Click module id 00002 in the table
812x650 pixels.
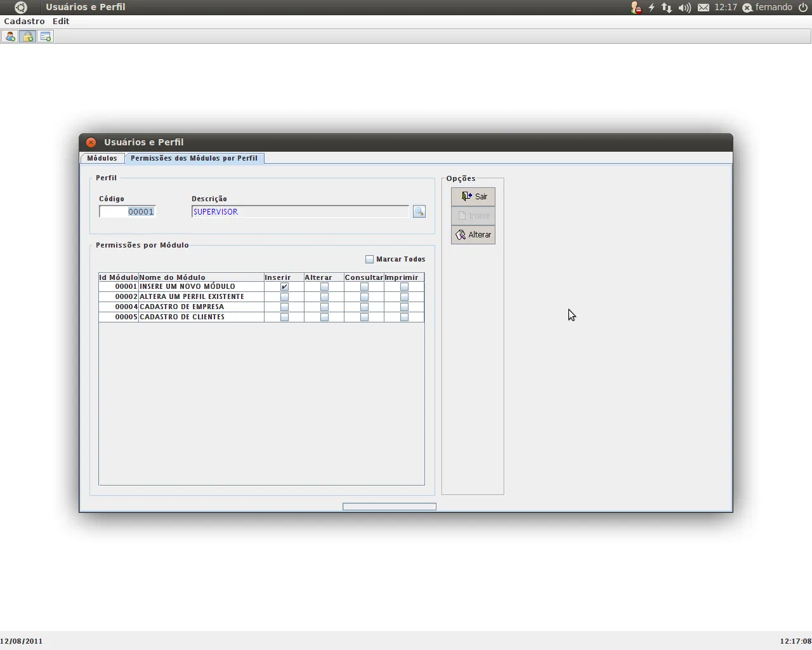coord(126,297)
